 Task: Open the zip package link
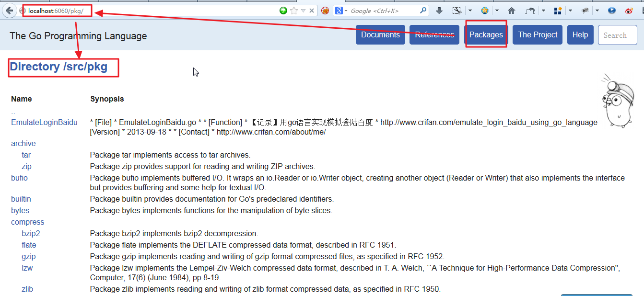tap(26, 166)
